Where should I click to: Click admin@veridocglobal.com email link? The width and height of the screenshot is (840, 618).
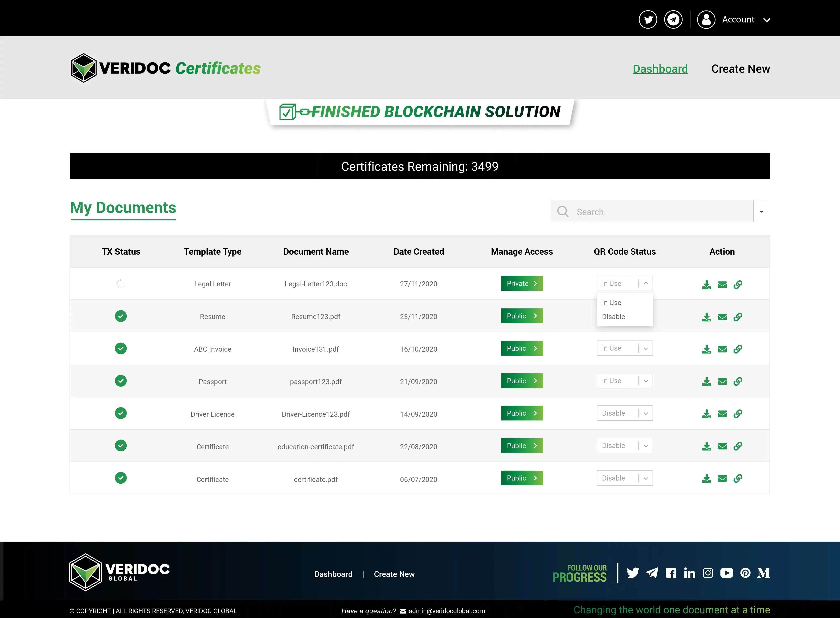click(446, 611)
